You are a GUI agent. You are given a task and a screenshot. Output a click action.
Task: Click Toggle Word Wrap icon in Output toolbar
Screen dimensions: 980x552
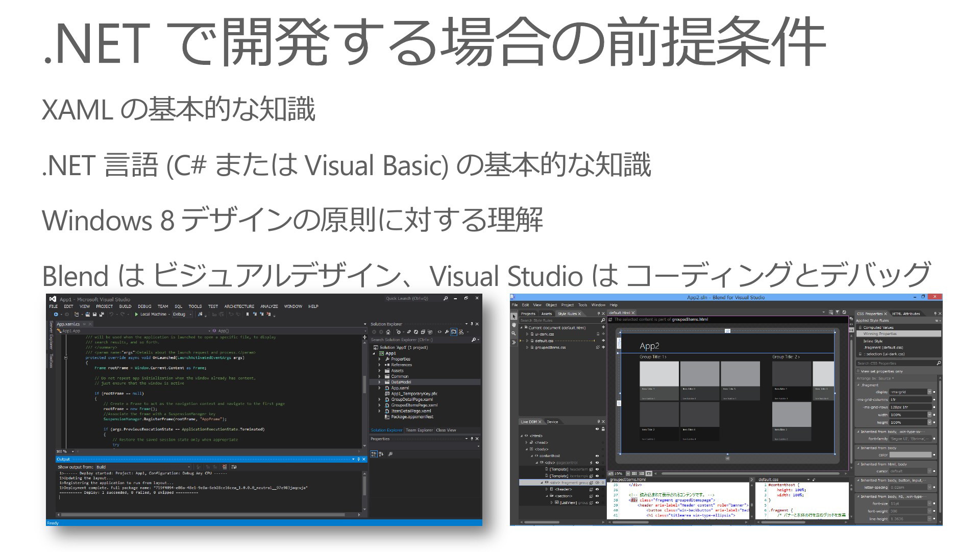pyautogui.click(x=234, y=467)
